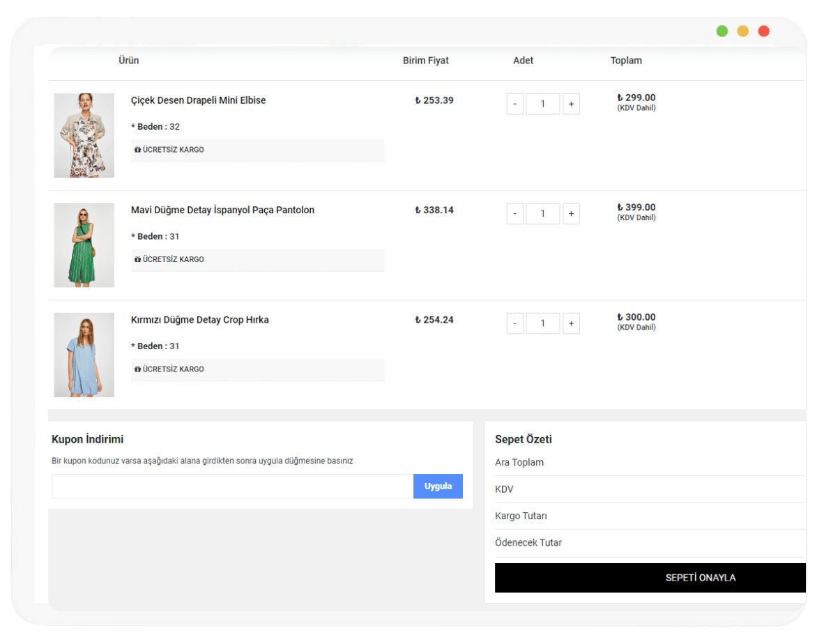817x644 pixels.
Task: Open the green dress product thumbnail
Action: [84, 245]
